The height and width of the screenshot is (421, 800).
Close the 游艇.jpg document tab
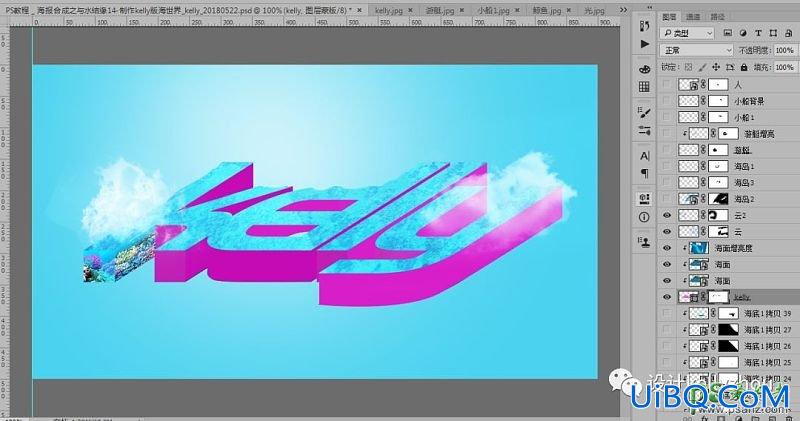(462, 10)
